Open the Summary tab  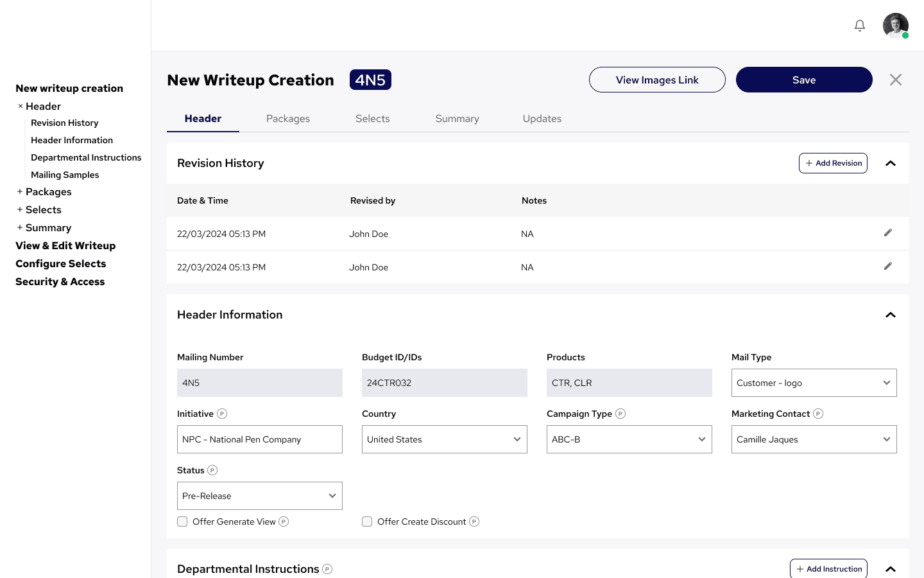(x=457, y=119)
